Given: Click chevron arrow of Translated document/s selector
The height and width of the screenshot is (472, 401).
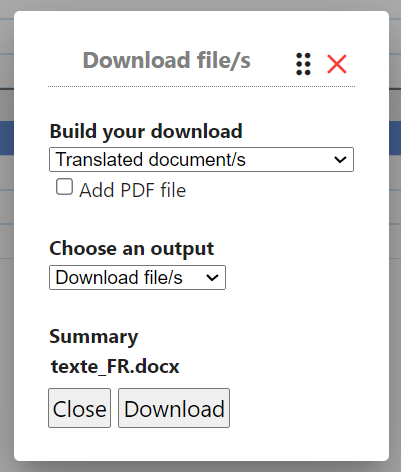Looking at the screenshot, I should pos(340,160).
